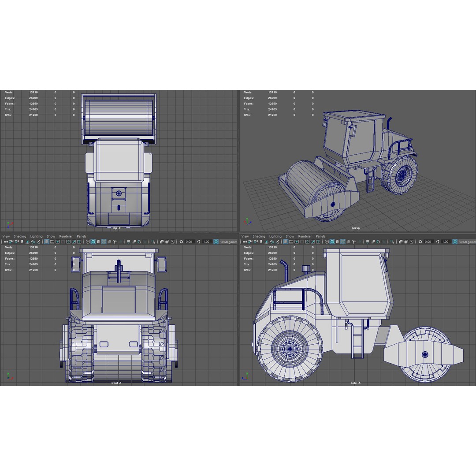Click Multisample Anti-aliasing icon in front view
This screenshot has height=476, width=476.
[x=139, y=242]
